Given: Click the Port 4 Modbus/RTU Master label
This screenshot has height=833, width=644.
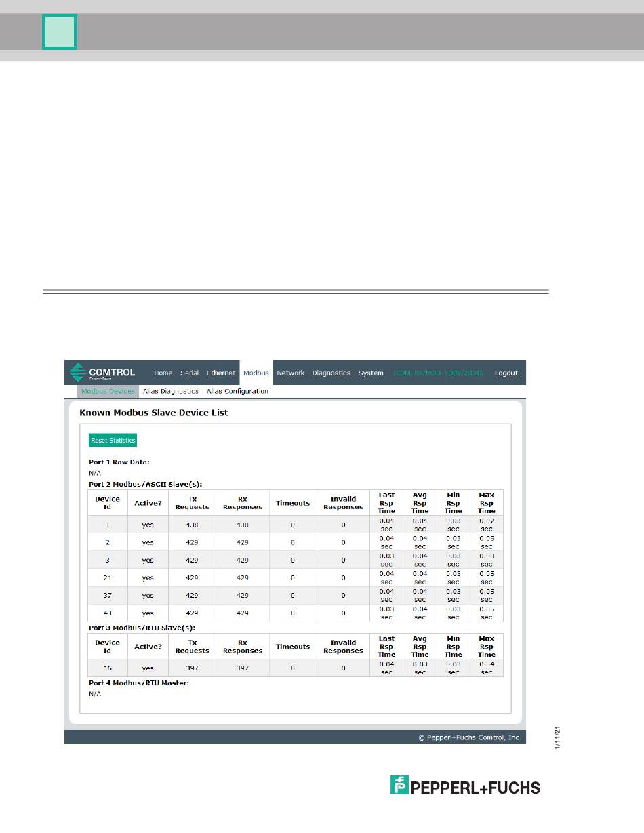Looking at the screenshot, I should pyautogui.click(x=139, y=683).
